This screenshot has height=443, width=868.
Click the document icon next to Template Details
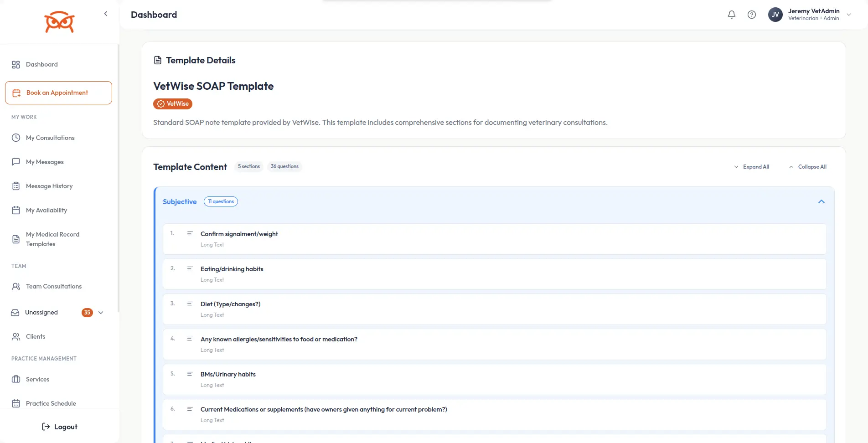[x=158, y=60]
